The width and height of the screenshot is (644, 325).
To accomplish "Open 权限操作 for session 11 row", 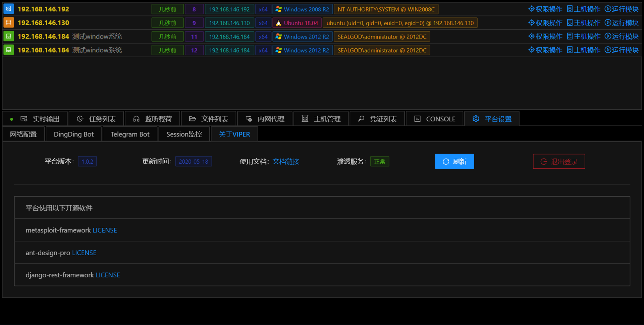I will [545, 36].
